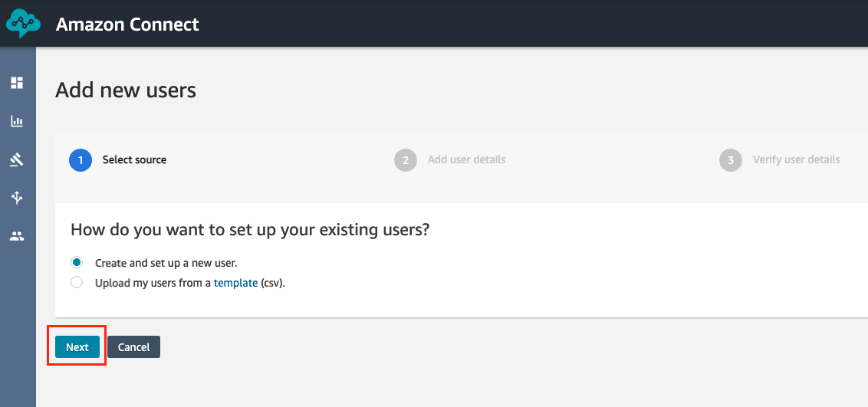The image size is (868, 407).
Task: Open the Metrics bar chart sidebar icon
Action: tap(17, 121)
